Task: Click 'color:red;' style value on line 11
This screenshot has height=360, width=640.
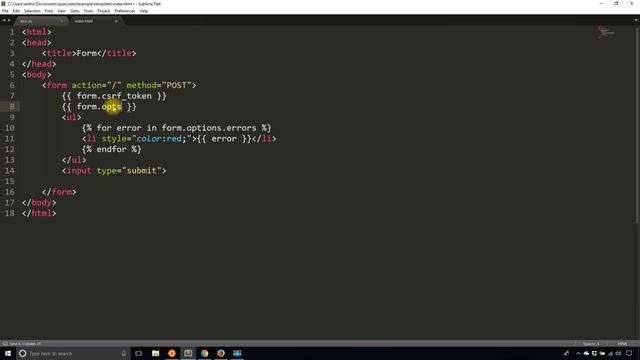Action: [161, 139]
